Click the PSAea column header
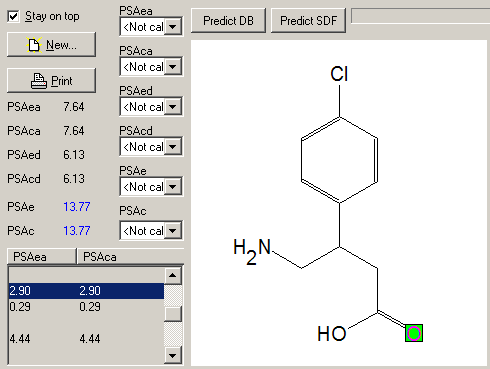 tap(42, 257)
